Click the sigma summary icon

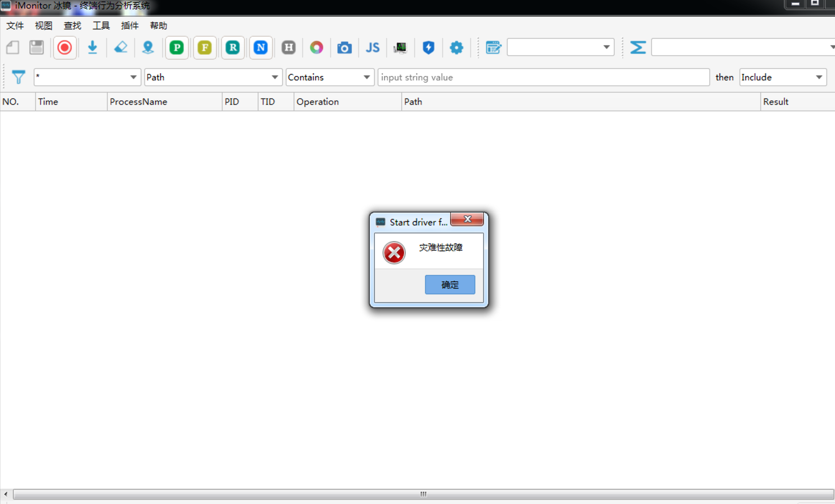point(638,47)
